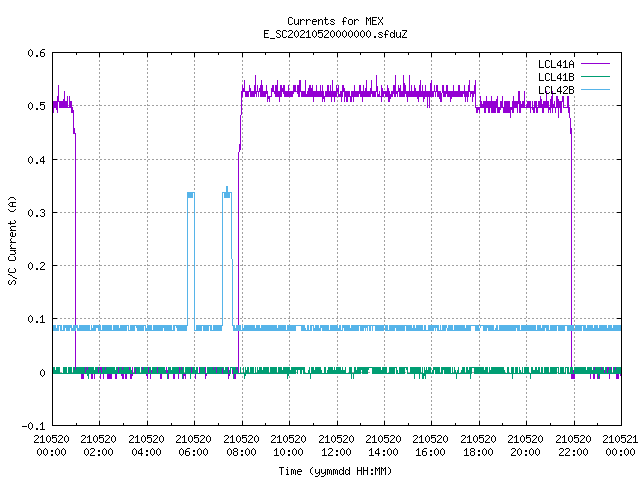The width and height of the screenshot is (640, 480).
Task: Click the 210520 00:00 x-axis tick label
Action: tap(51, 446)
